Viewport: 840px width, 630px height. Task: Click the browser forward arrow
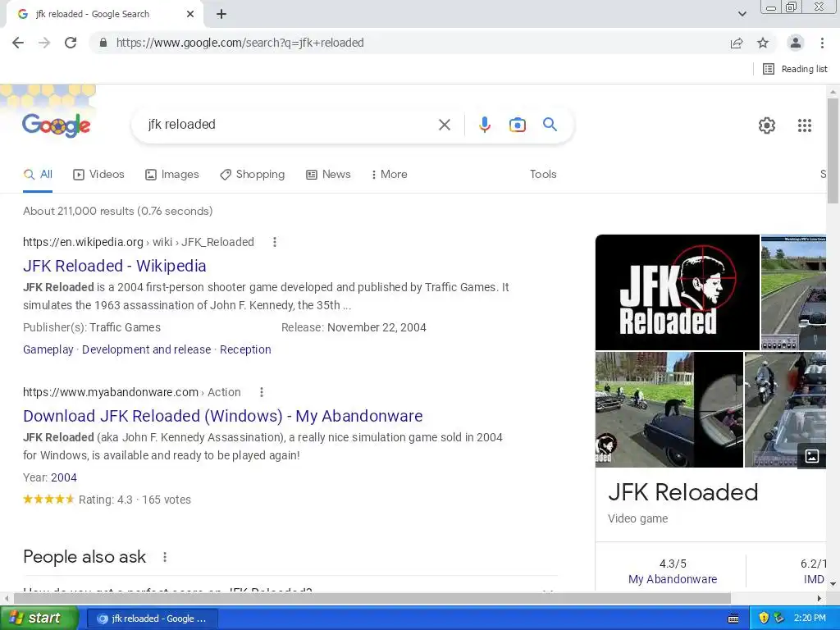[44, 43]
